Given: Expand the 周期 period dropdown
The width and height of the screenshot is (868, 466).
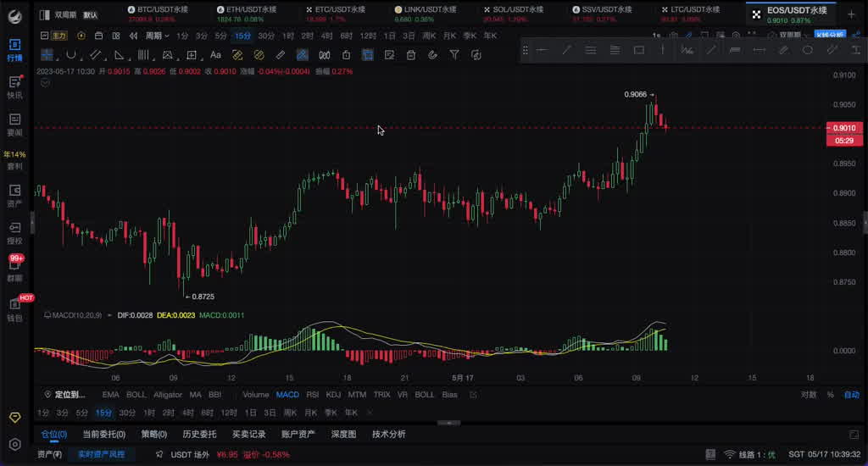Looking at the screenshot, I should point(157,36).
